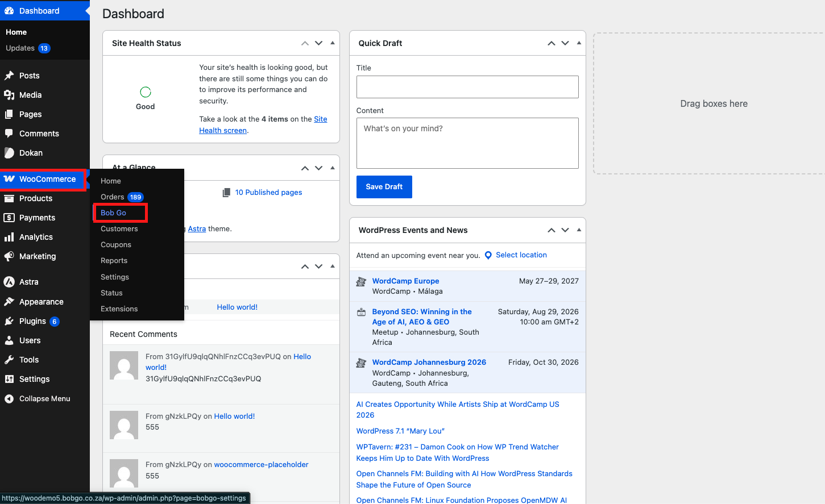Open WordPress 7.1 "Mary Lou" news link

point(400,431)
